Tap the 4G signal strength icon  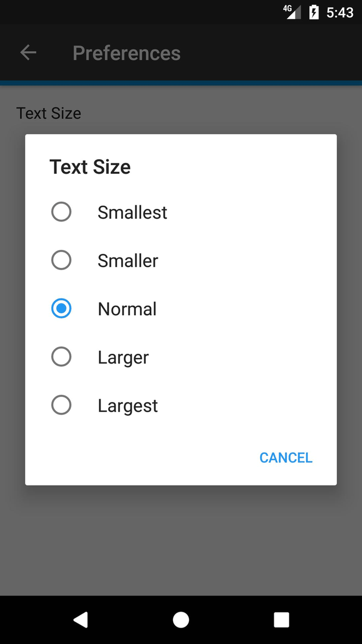pyautogui.click(x=293, y=12)
